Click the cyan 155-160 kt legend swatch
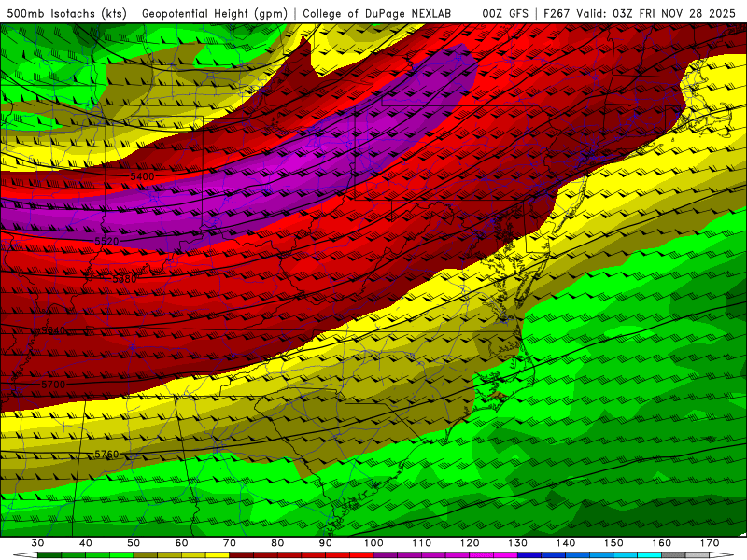 click(650, 555)
